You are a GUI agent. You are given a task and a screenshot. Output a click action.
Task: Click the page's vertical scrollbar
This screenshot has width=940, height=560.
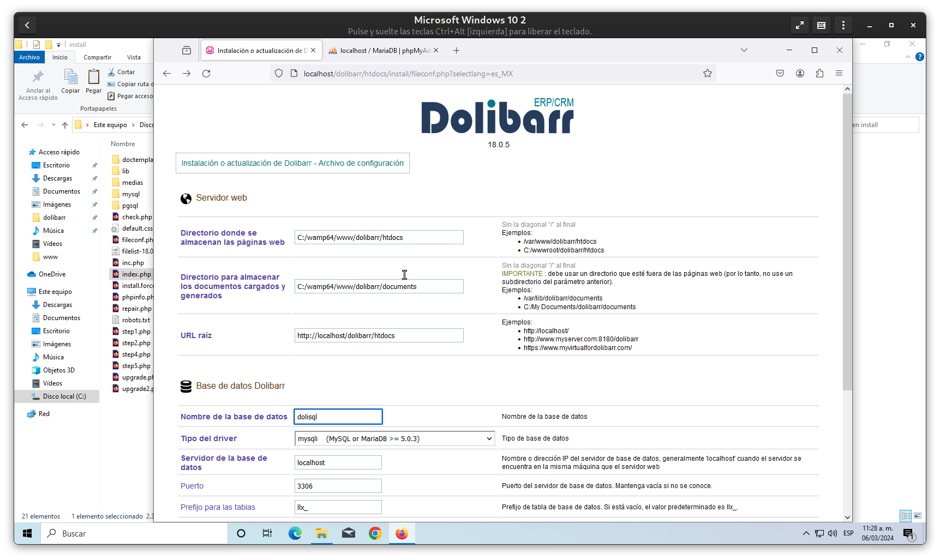click(x=847, y=240)
